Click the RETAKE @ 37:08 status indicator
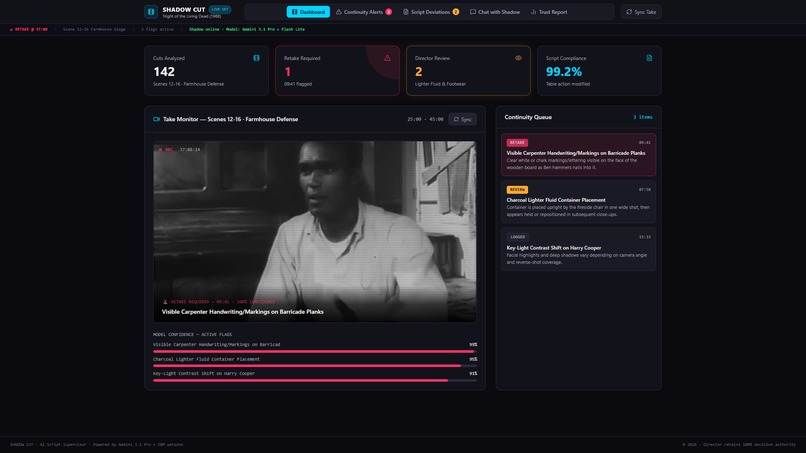The image size is (806, 453). (x=29, y=29)
